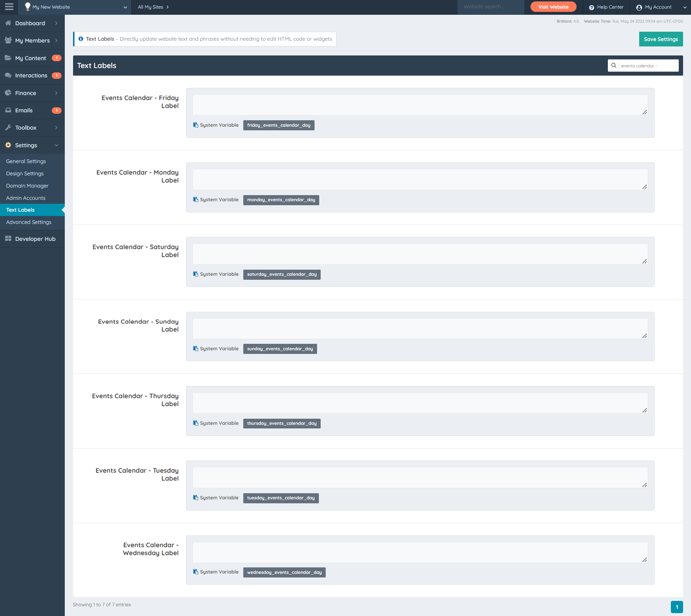Click the Events Calendar Sunday Label text area
The width and height of the screenshot is (691, 616).
[420, 328]
